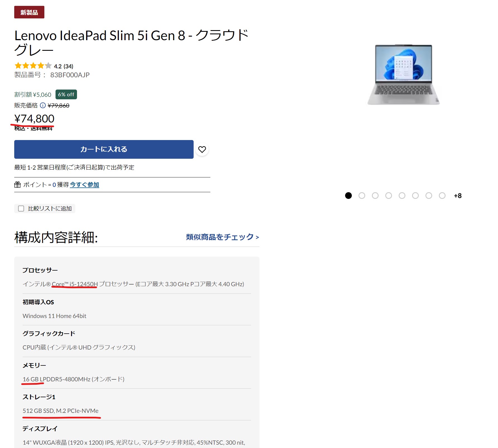The height and width of the screenshot is (448, 498).
Task: Click the strikethrough price ¥79,860
Action: point(59,105)
